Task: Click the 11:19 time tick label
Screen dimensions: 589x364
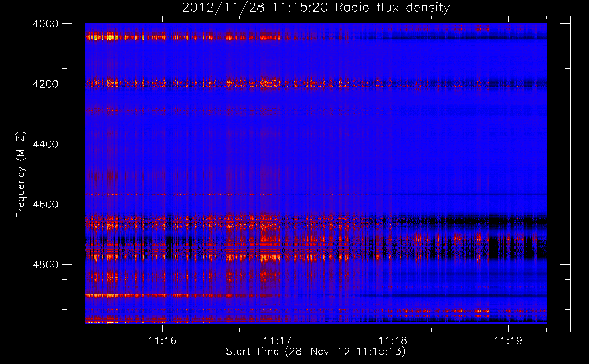Action: coord(508,341)
